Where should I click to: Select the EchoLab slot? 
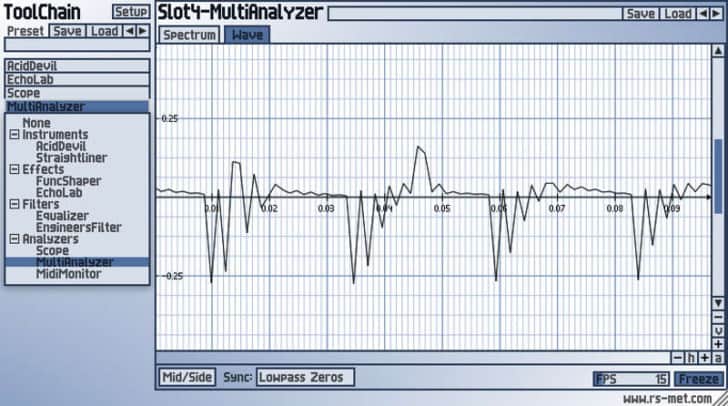(77, 79)
